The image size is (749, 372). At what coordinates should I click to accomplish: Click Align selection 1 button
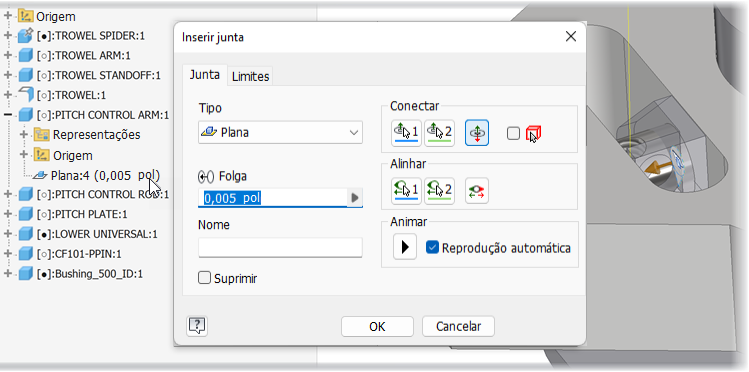[x=406, y=191]
